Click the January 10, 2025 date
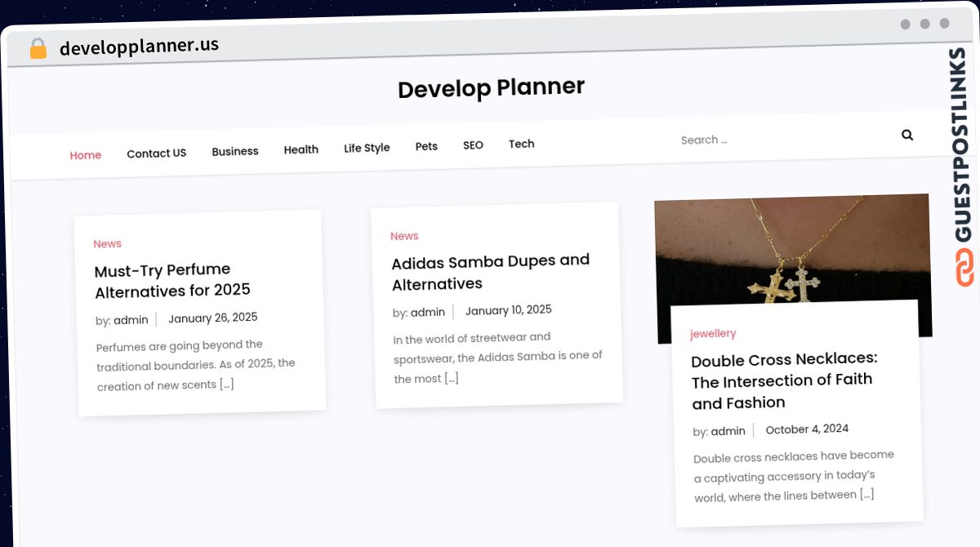Screen dimensions: 980x547 click(x=509, y=310)
